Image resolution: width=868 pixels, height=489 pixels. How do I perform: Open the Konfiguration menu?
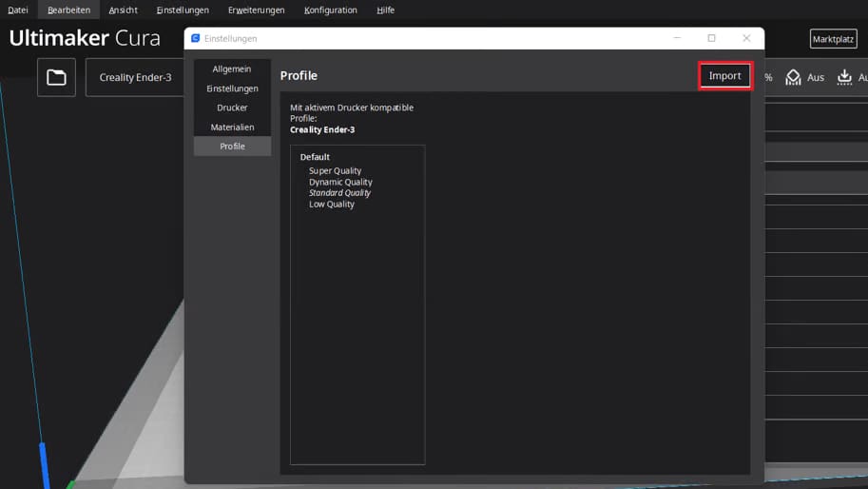331,10
